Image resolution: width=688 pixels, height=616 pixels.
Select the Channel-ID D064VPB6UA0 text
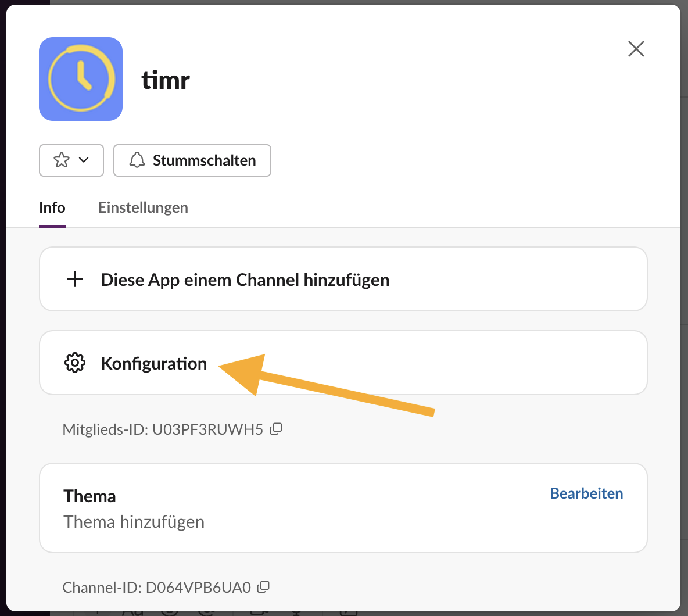click(x=157, y=587)
